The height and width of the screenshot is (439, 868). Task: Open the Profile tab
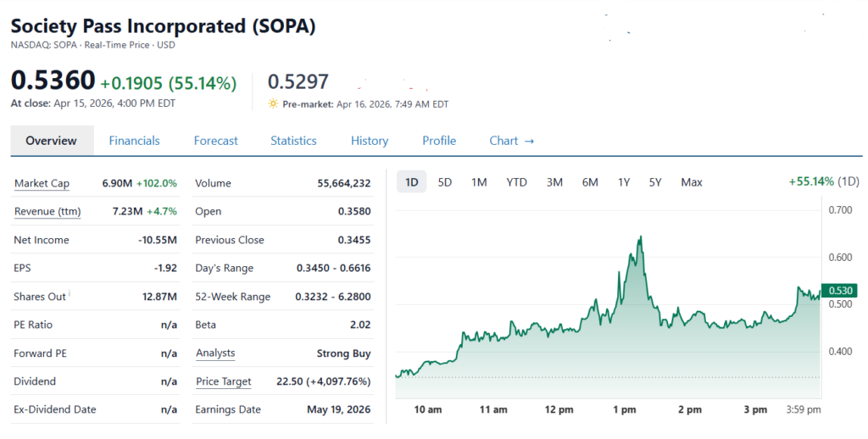click(439, 141)
